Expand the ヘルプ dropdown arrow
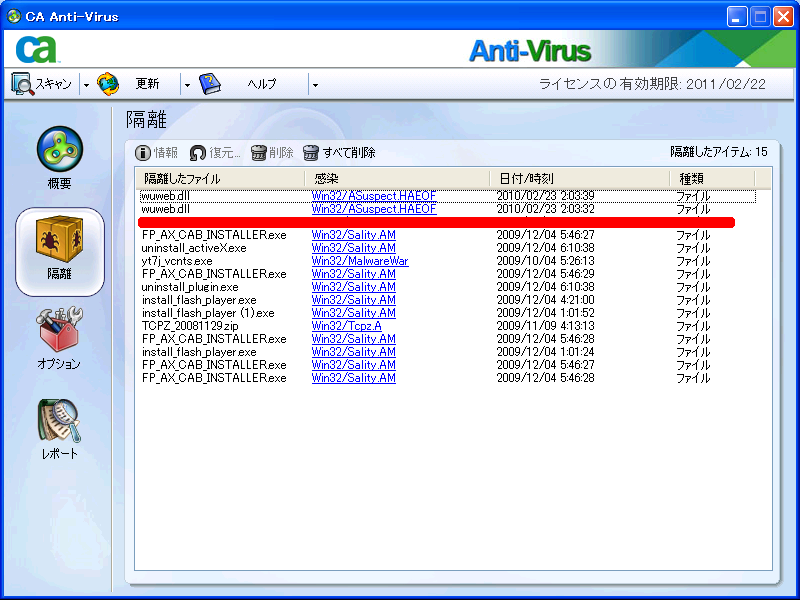The width and height of the screenshot is (800, 600). pos(315,85)
